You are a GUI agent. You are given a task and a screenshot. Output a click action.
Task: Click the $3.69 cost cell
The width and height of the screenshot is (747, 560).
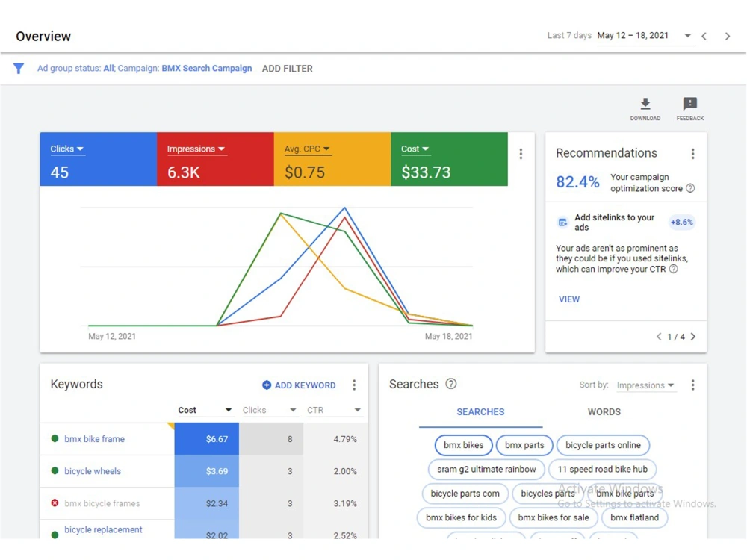207,471
